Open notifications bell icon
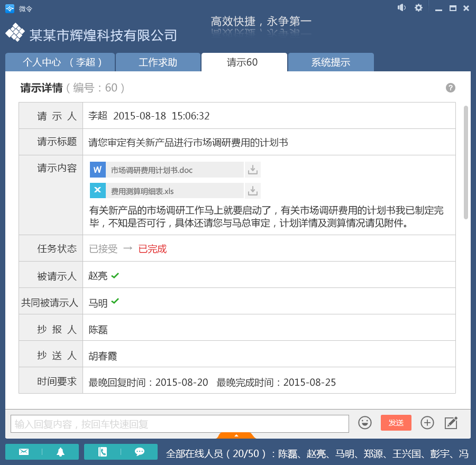Image resolution: width=476 pixels, height=465 pixels. pyautogui.click(x=61, y=452)
